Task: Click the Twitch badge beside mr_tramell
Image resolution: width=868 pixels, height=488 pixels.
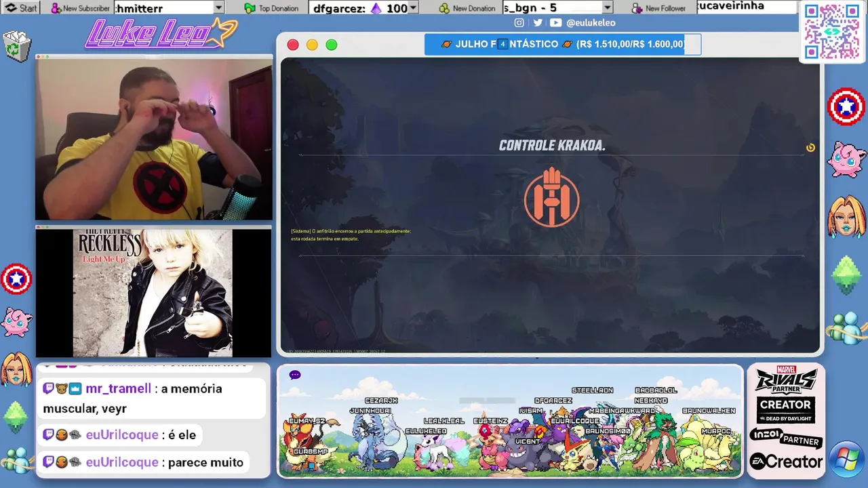Action: click(48, 388)
